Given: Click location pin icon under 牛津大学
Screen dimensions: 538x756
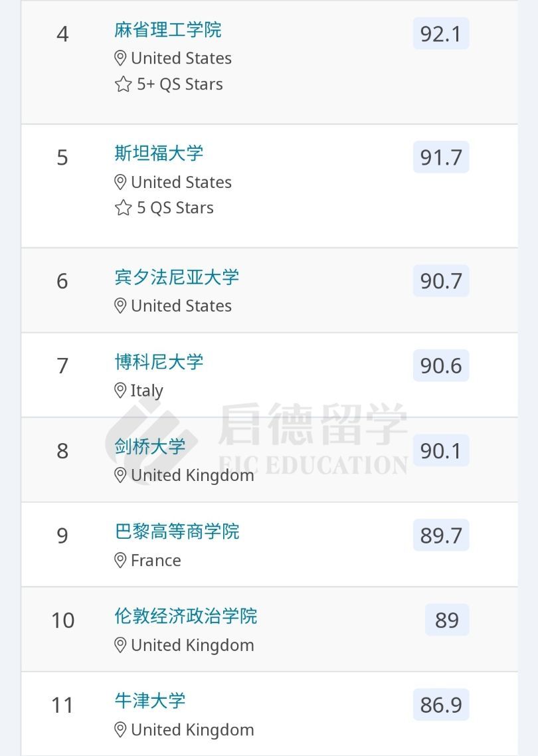Looking at the screenshot, I should click(120, 730).
